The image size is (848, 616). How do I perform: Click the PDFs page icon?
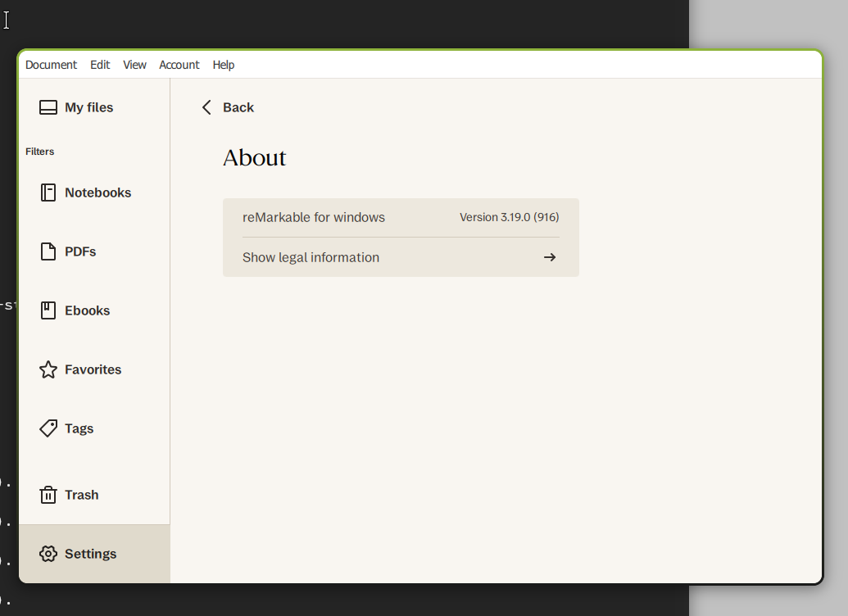pos(48,251)
